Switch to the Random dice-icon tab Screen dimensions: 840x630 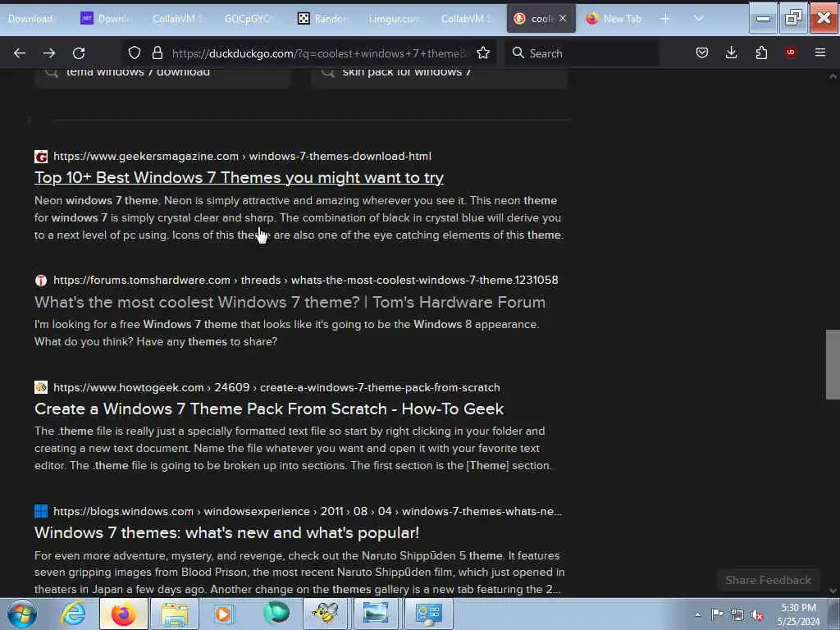(323, 19)
